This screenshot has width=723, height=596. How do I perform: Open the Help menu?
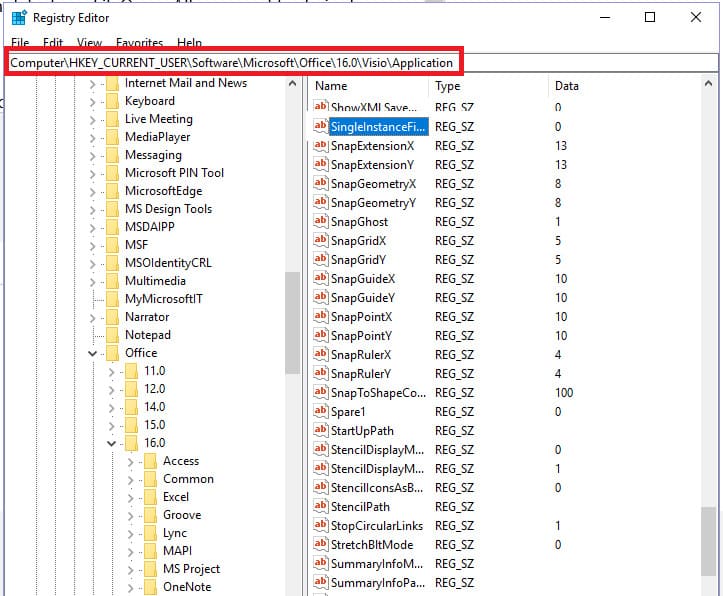pyautogui.click(x=190, y=43)
